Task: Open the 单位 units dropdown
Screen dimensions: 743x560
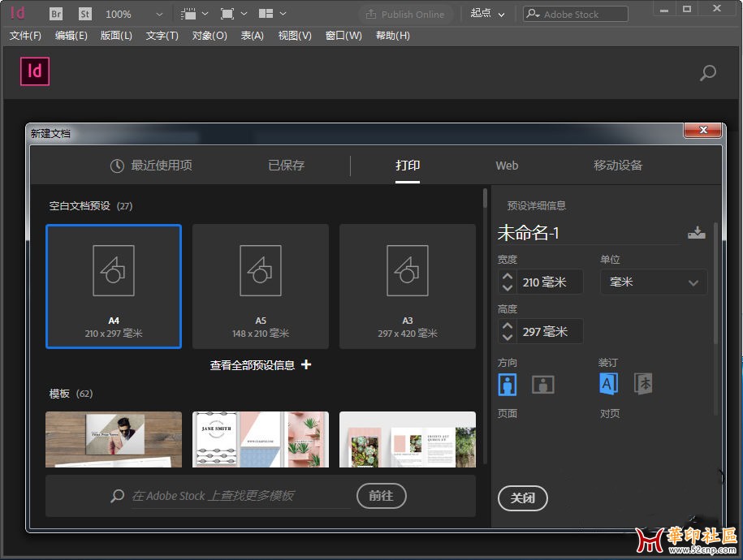Action: pyautogui.click(x=653, y=282)
